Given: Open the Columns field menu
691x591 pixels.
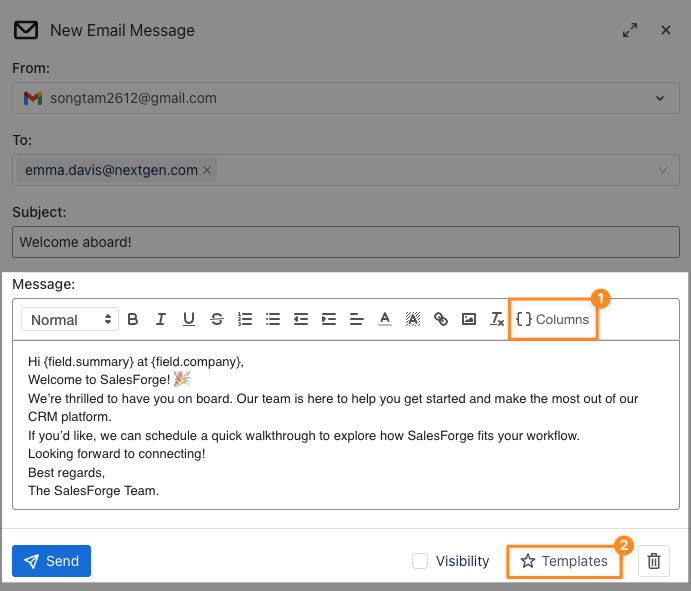Looking at the screenshot, I should pyautogui.click(x=553, y=320).
